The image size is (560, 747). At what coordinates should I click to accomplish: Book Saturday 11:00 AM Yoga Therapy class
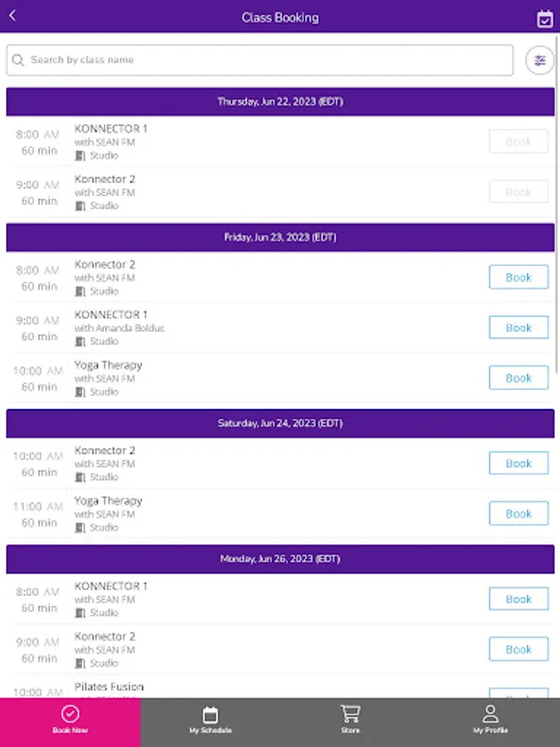[x=519, y=514]
